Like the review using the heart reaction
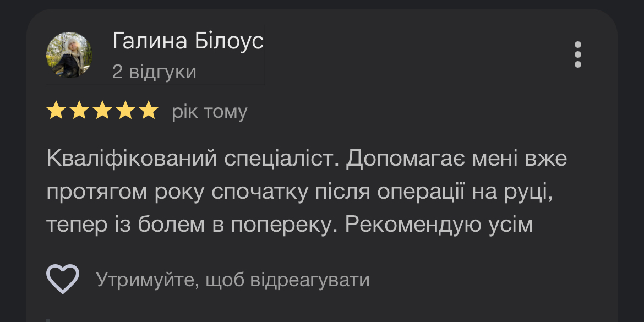 point(62,279)
